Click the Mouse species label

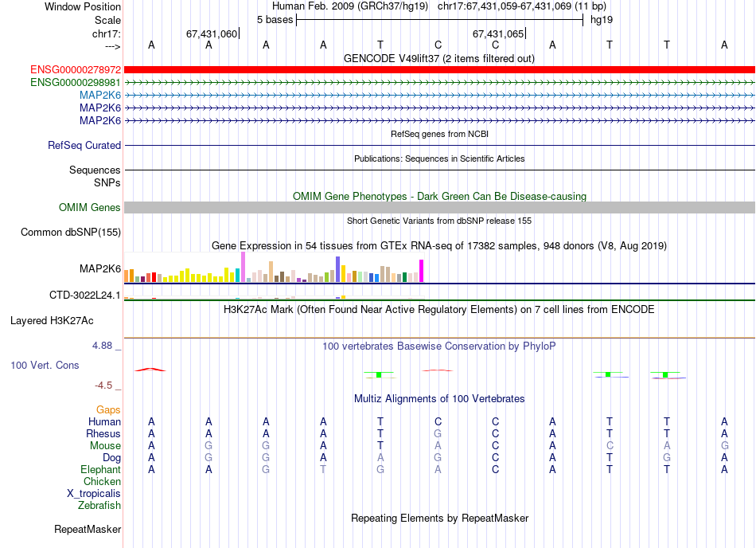105,446
